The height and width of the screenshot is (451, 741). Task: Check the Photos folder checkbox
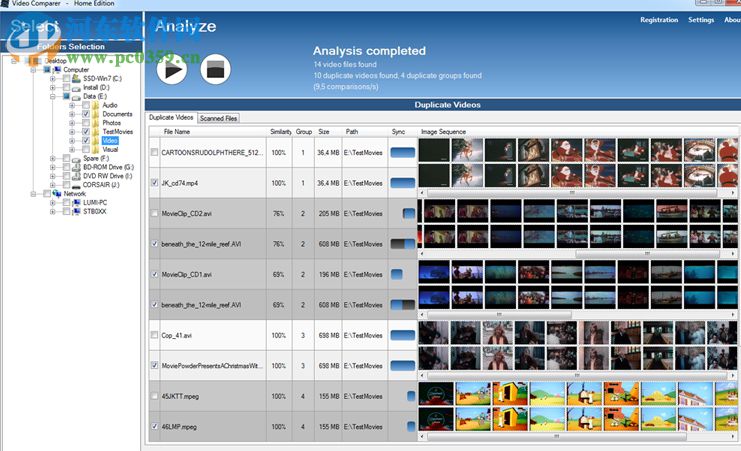tap(86, 123)
